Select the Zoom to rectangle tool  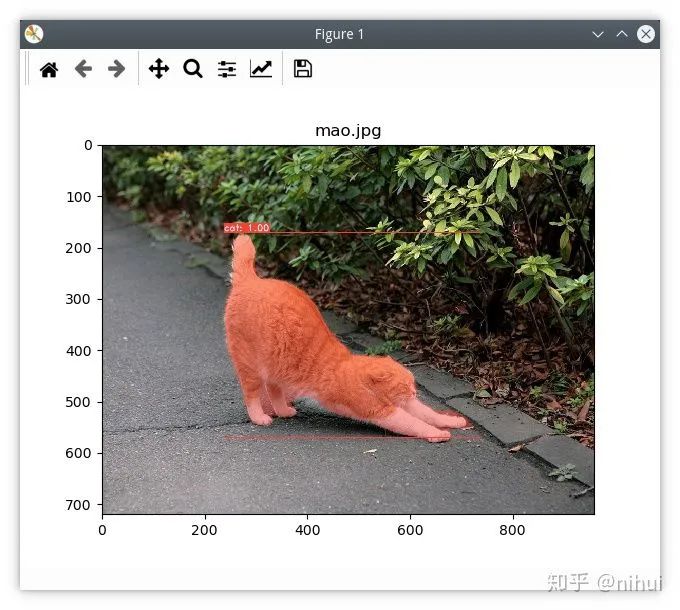(x=193, y=69)
